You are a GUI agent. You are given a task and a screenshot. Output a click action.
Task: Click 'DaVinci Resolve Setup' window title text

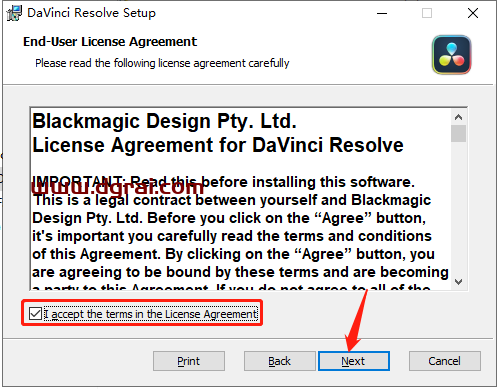tap(91, 13)
